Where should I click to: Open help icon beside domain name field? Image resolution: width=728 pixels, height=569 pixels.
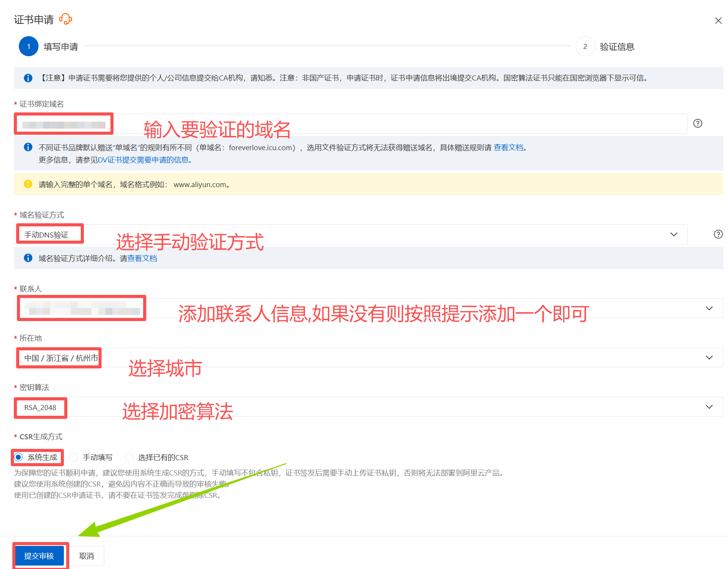coord(698,123)
